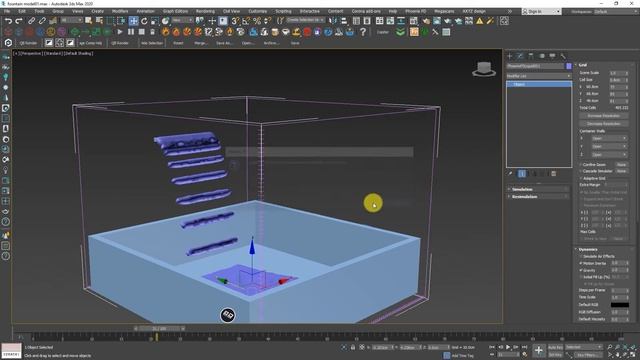Toggle the Simulate Air Effects checkbox
640x360 pixels.
coord(581,256)
